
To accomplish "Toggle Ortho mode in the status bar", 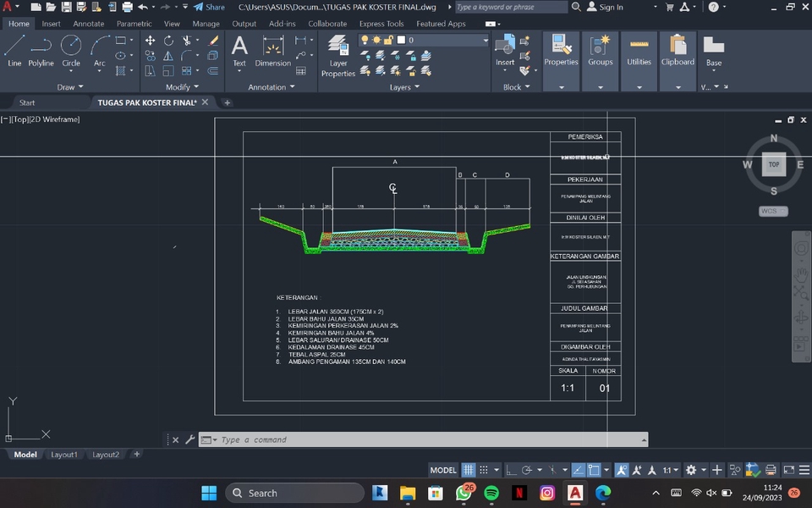I will click(x=511, y=469).
